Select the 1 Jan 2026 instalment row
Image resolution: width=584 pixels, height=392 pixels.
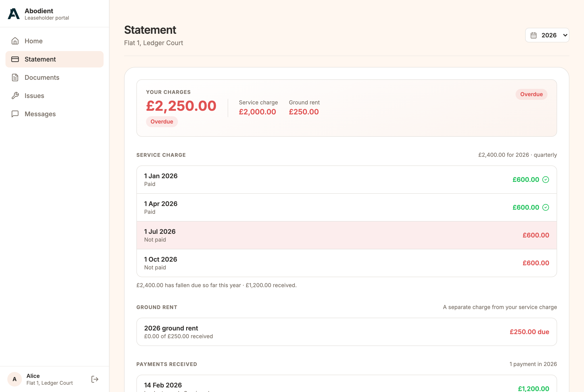click(347, 180)
